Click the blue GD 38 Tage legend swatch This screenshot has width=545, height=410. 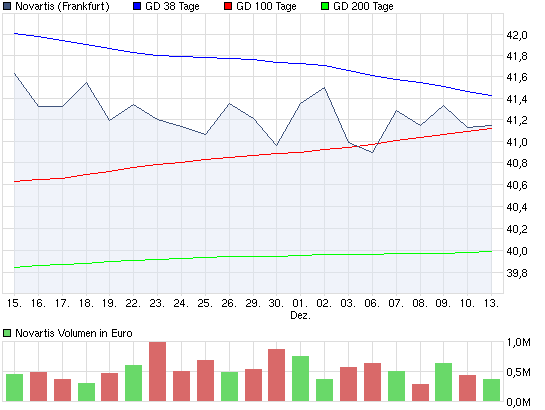click(137, 6)
